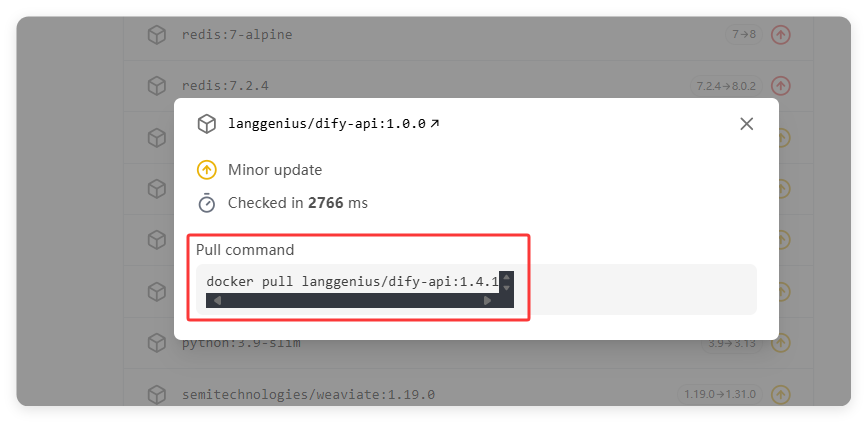Click the cube icon in dialog header
The width and height of the screenshot is (867, 422).
tap(207, 124)
